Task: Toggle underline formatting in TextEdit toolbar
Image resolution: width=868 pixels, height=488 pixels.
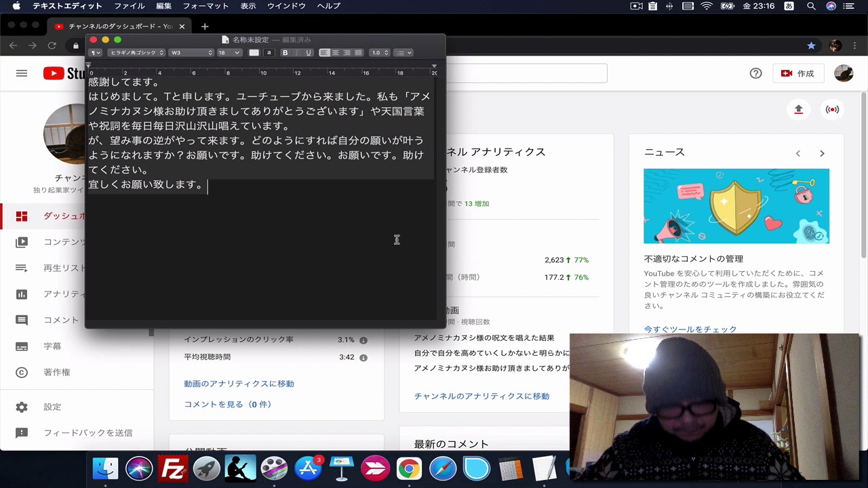Action: pos(309,53)
